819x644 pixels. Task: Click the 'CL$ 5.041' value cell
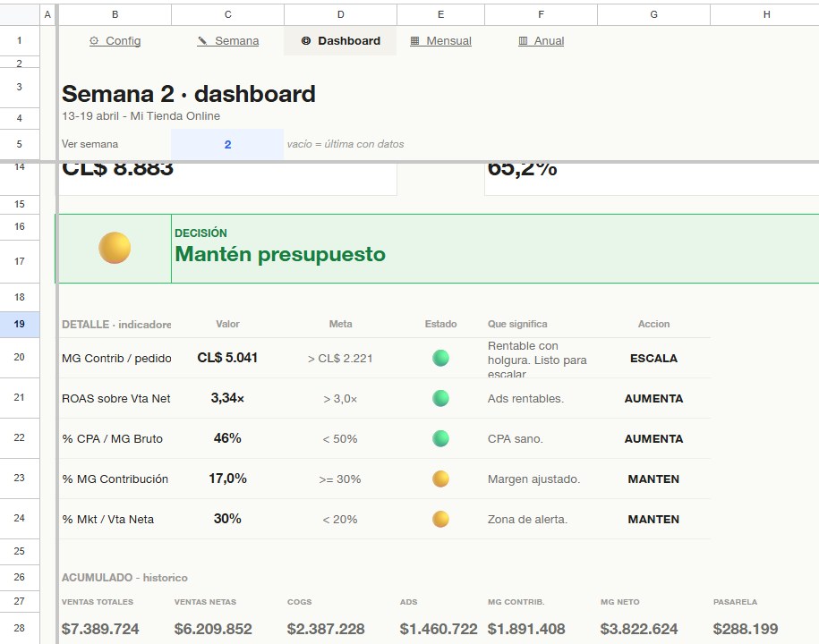(227, 358)
